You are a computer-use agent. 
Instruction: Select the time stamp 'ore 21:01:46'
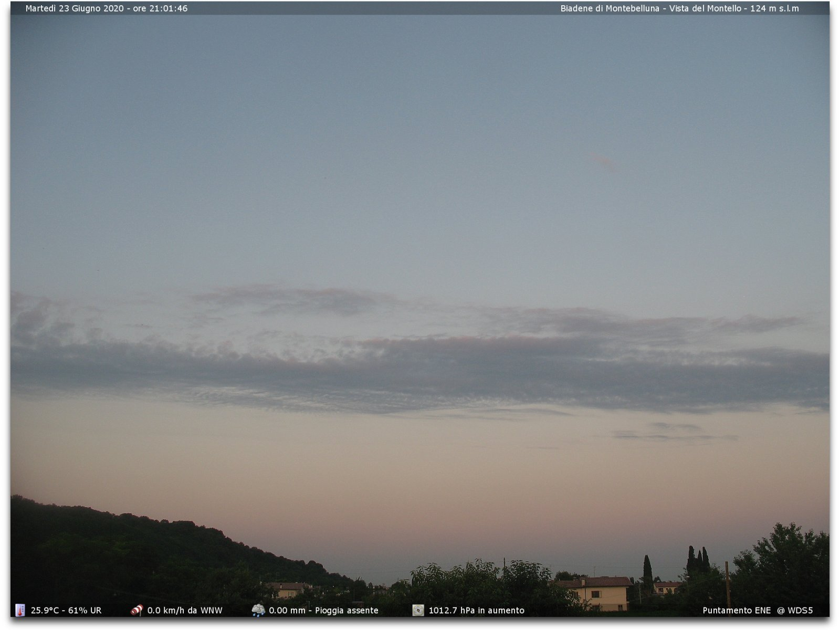[x=160, y=8]
